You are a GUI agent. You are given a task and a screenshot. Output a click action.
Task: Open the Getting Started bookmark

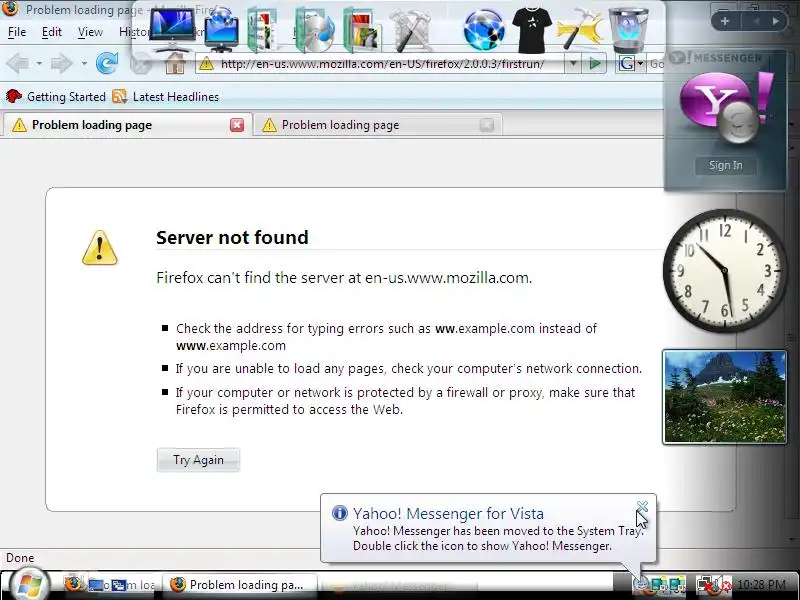(56, 96)
